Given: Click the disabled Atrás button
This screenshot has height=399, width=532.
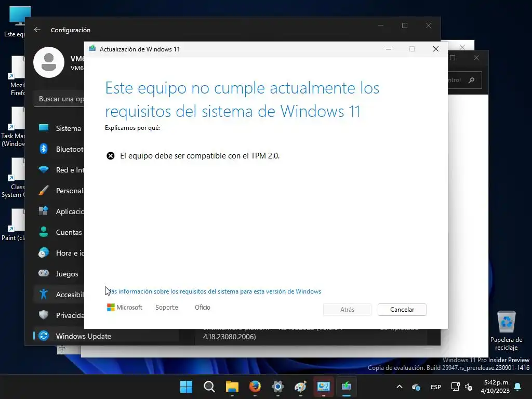Looking at the screenshot, I should point(347,310).
